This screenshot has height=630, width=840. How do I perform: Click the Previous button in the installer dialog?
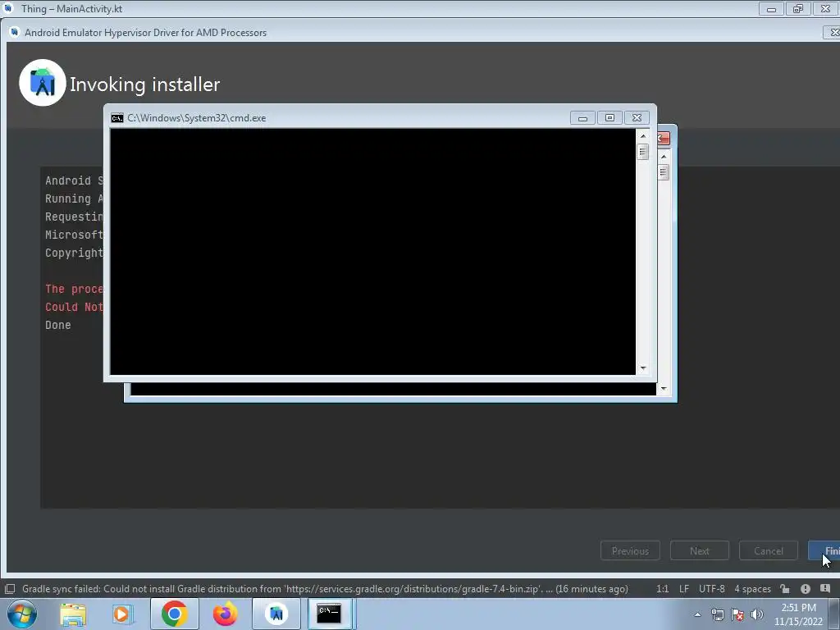click(x=630, y=550)
